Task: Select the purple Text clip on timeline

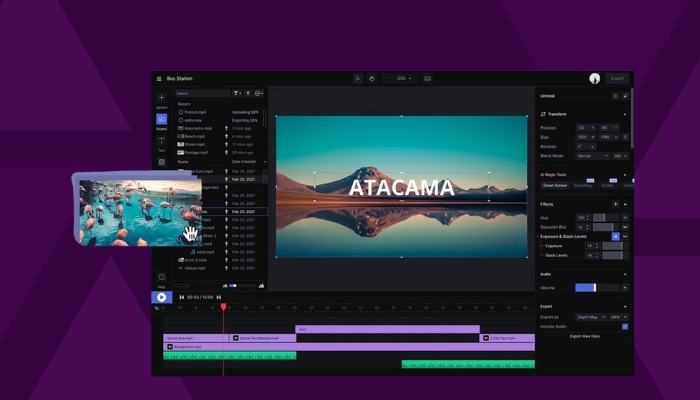Action: pos(388,329)
